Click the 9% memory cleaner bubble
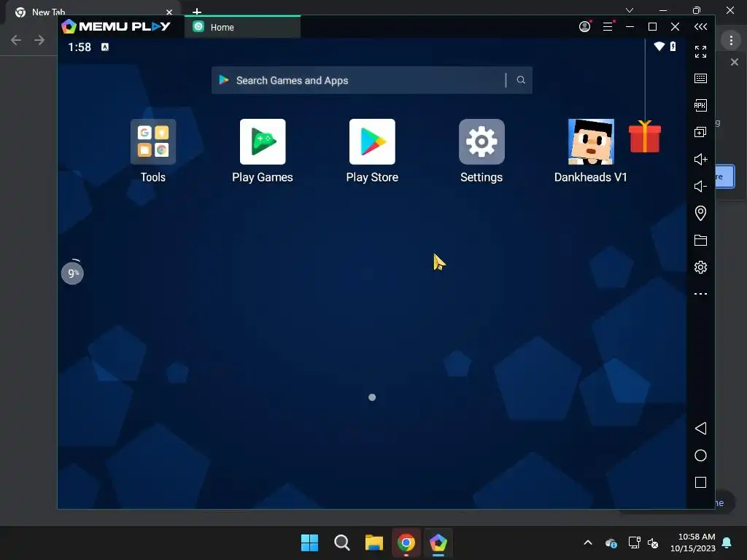This screenshot has width=747, height=560. click(72, 273)
